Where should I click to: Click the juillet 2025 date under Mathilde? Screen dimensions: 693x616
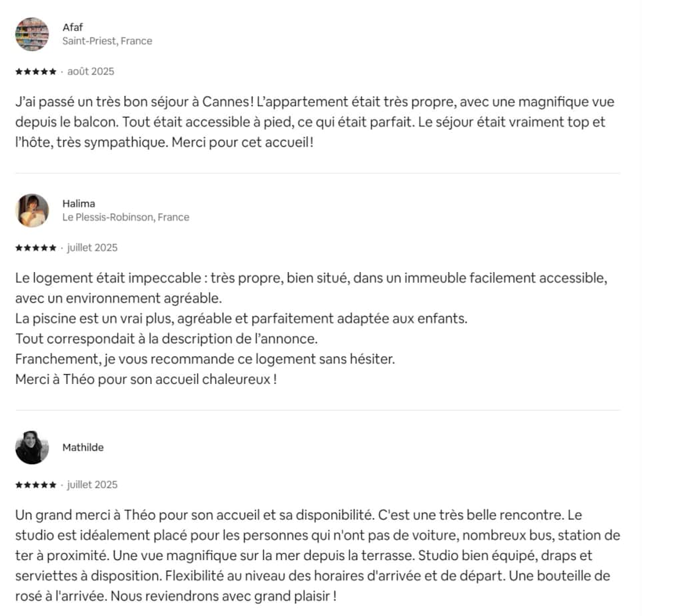(92, 485)
